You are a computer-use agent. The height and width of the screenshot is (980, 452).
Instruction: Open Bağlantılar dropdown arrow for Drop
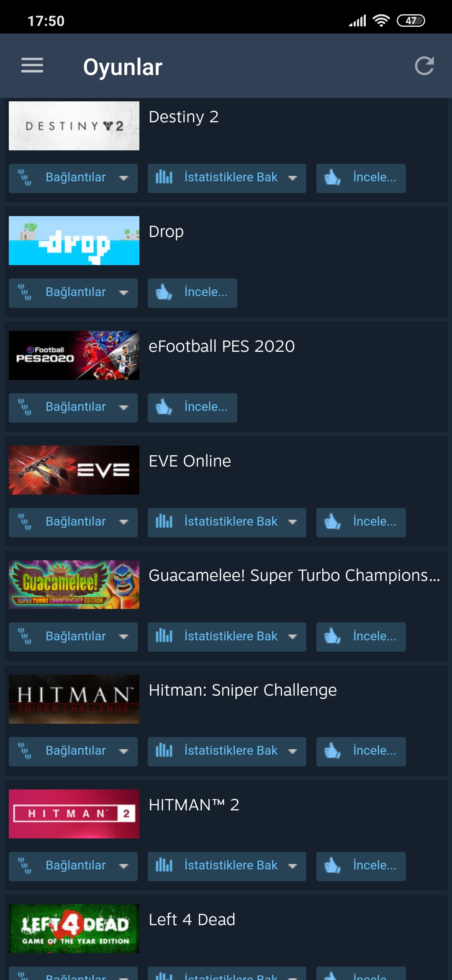[123, 293]
